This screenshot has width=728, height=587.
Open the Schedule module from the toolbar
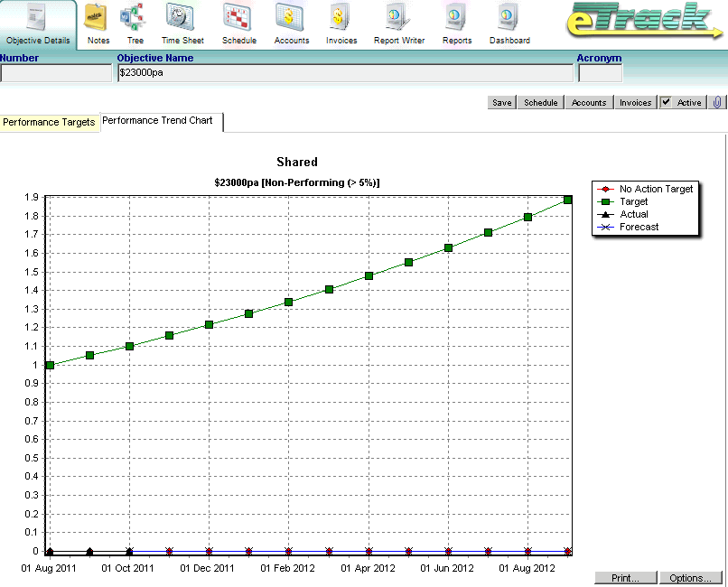tap(238, 23)
